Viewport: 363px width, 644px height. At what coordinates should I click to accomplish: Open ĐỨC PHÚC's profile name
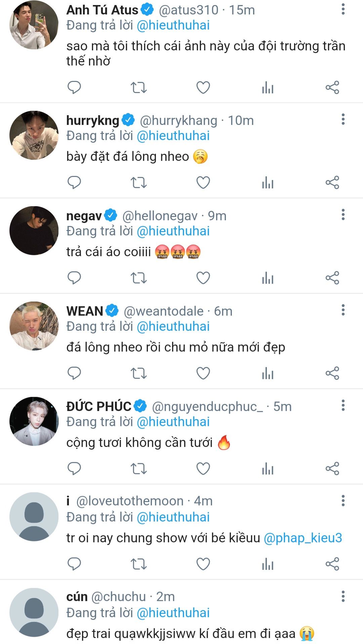(x=99, y=406)
